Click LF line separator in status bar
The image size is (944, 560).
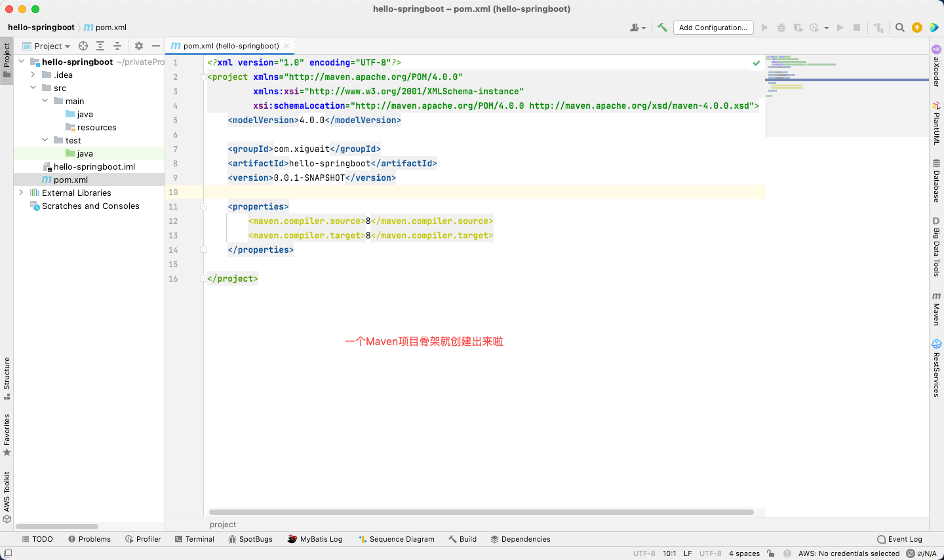688,553
